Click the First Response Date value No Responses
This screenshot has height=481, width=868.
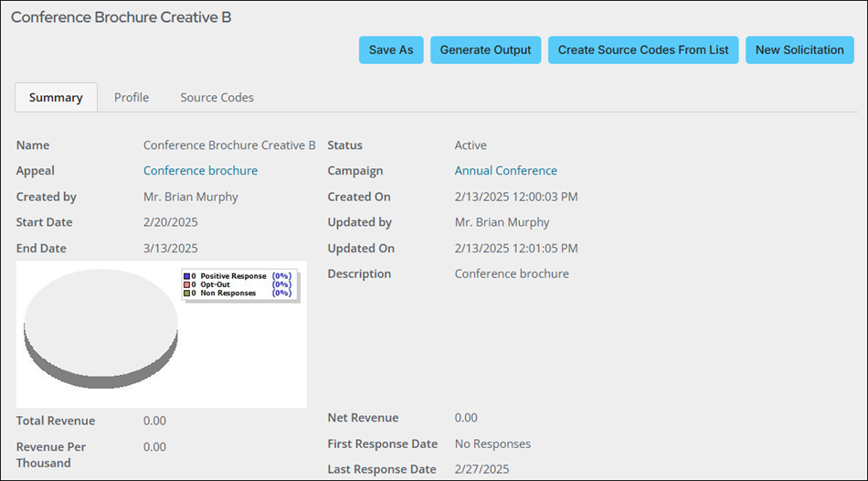pos(492,444)
